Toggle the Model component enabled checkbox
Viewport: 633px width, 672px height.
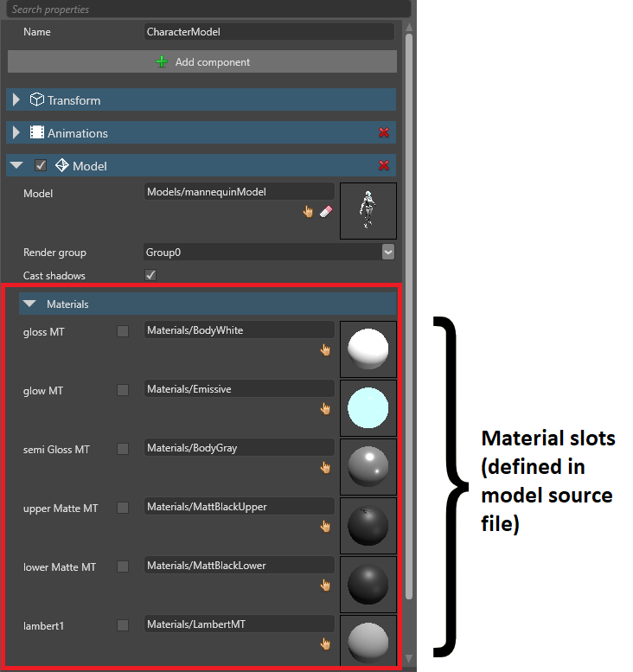coord(41,165)
